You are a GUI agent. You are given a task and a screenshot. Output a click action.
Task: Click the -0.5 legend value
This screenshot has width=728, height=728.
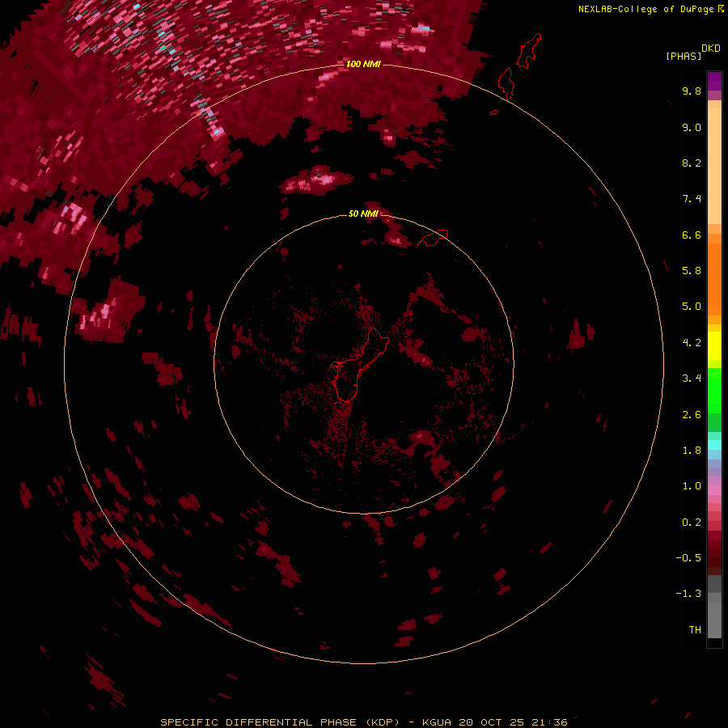(x=688, y=558)
